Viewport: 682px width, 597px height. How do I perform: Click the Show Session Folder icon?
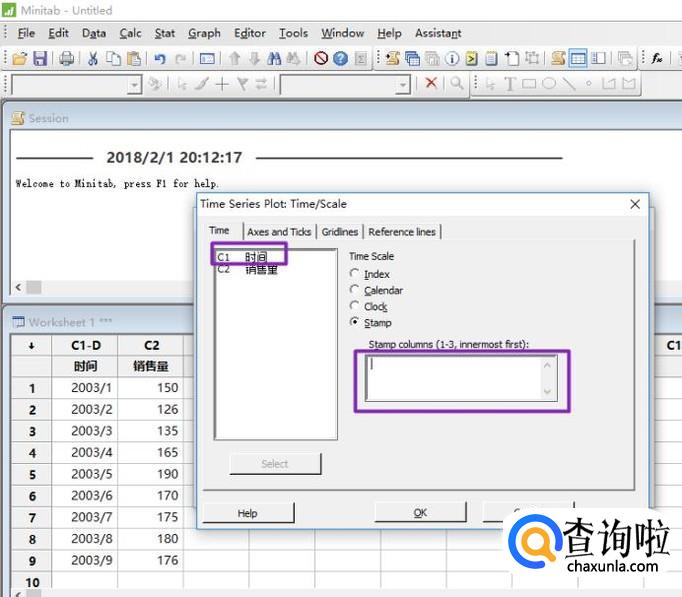point(393,58)
